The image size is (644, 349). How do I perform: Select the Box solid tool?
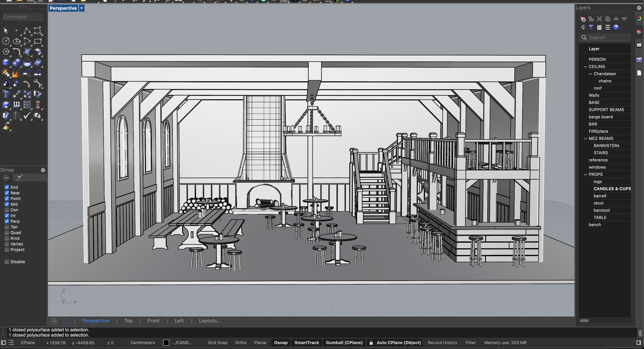(6, 62)
